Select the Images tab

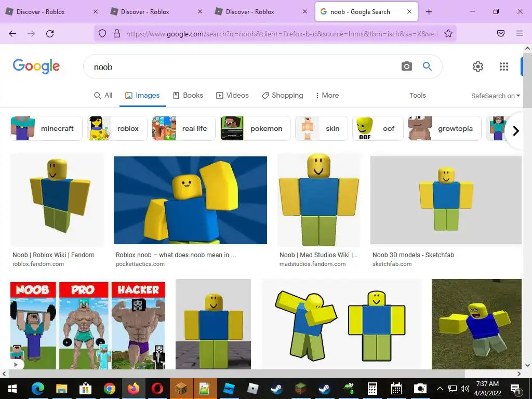(142, 96)
